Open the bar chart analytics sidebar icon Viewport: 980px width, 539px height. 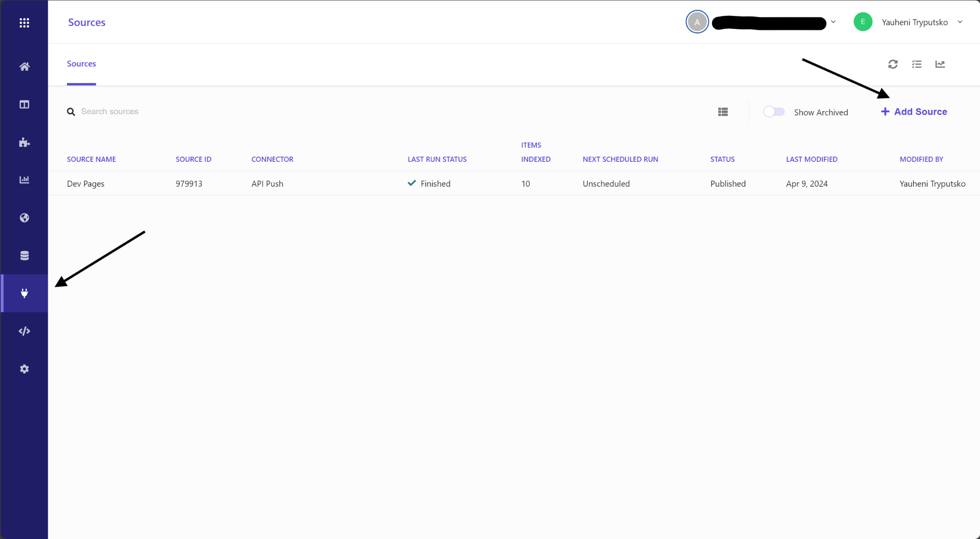pyautogui.click(x=24, y=180)
